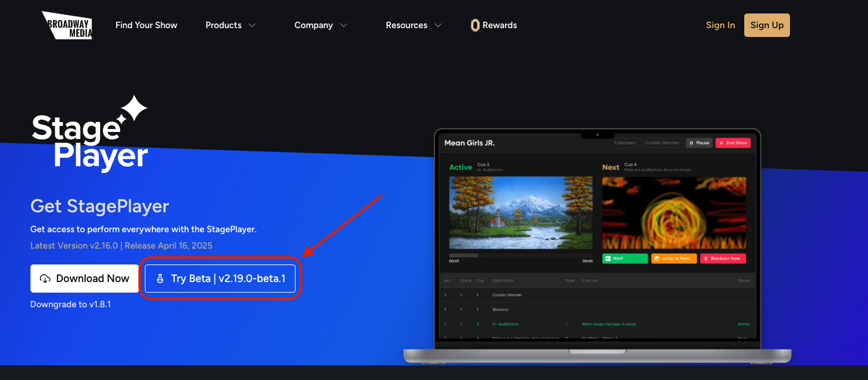Screen dimensions: 868x380
Task: Click the Mean Girls JR. show title
Action: pos(470,143)
